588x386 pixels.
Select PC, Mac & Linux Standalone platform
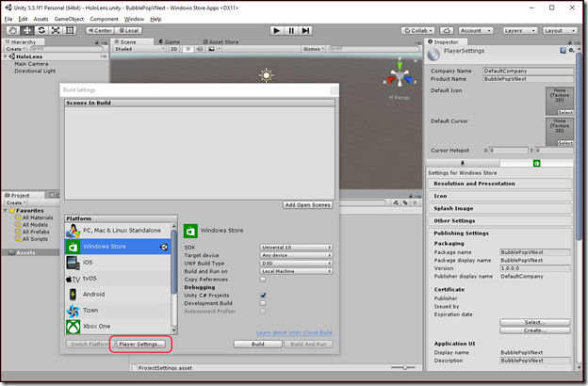pos(118,231)
